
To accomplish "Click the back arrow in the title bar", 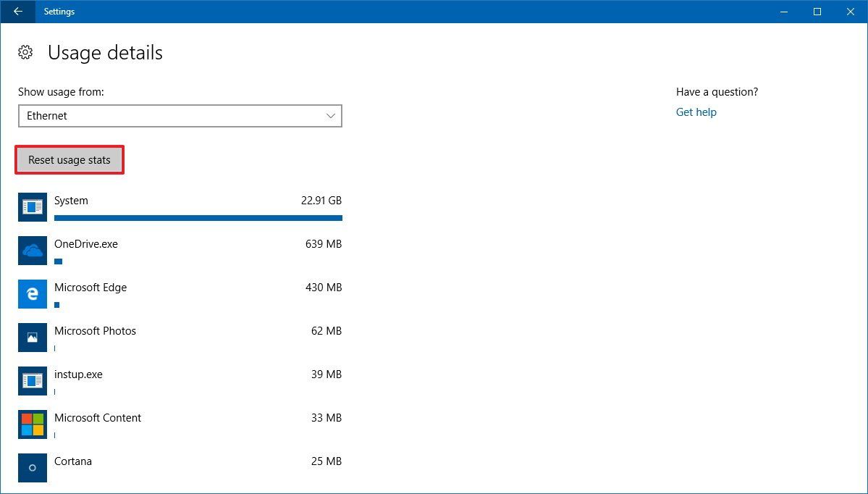I will tap(16, 12).
